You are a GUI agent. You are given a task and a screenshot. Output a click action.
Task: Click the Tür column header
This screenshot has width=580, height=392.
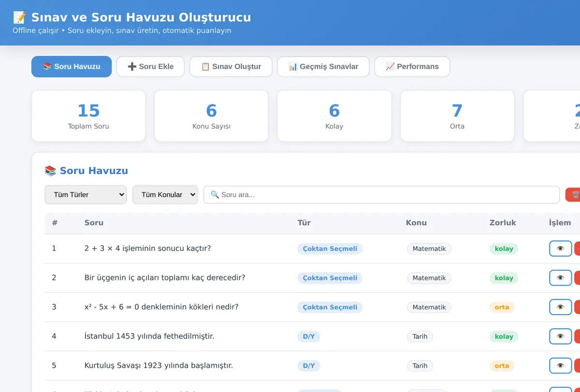point(304,223)
